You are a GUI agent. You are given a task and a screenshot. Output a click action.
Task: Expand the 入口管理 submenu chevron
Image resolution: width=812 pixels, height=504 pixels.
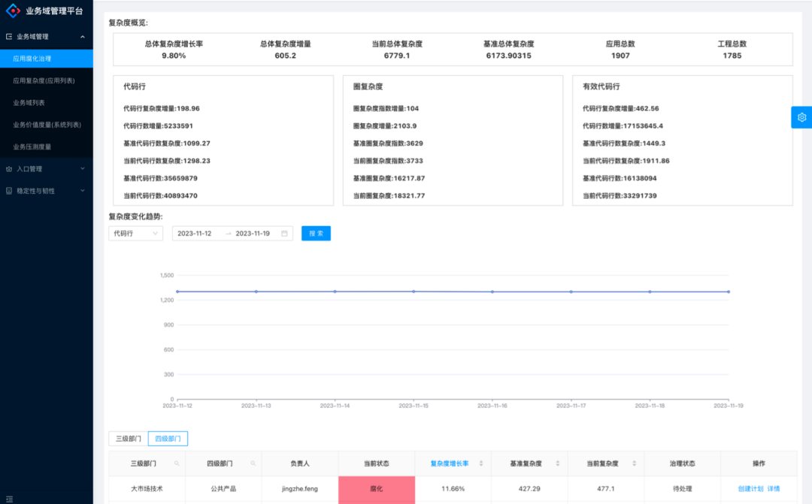click(83, 169)
